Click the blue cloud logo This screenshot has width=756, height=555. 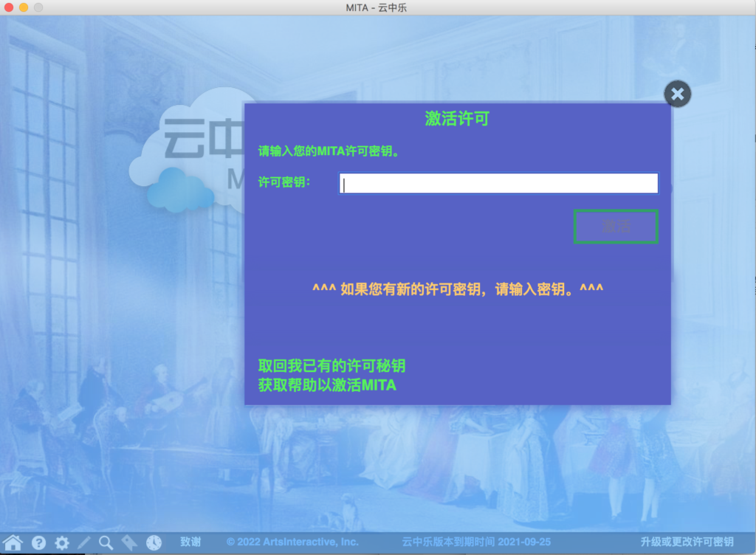(x=179, y=189)
